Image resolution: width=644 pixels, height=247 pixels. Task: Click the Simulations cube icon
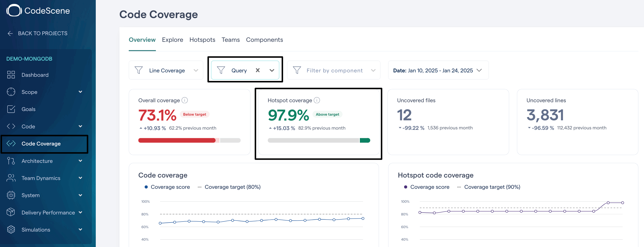[11, 229]
